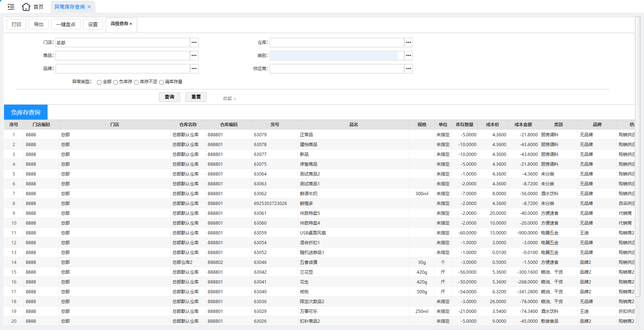Sort by the 库存数量 column header
This screenshot has height=330, width=644.
(x=464, y=125)
